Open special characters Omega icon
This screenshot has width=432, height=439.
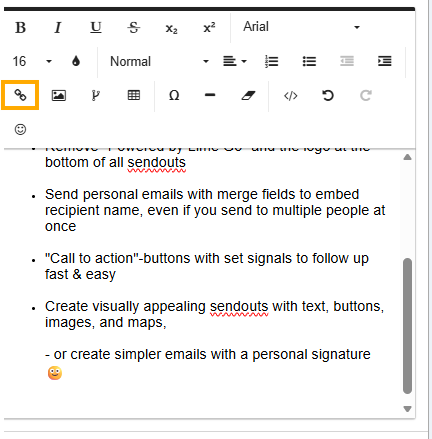pos(174,95)
